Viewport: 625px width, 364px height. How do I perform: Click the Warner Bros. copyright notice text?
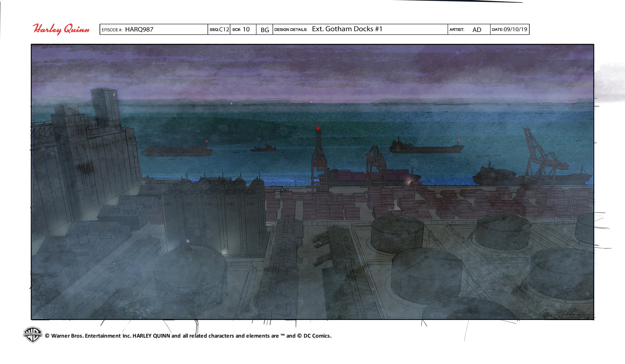(x=188, y=336)
